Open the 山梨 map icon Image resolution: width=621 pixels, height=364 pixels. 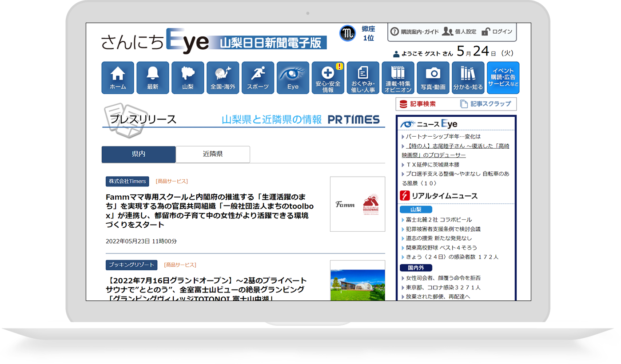188,78
